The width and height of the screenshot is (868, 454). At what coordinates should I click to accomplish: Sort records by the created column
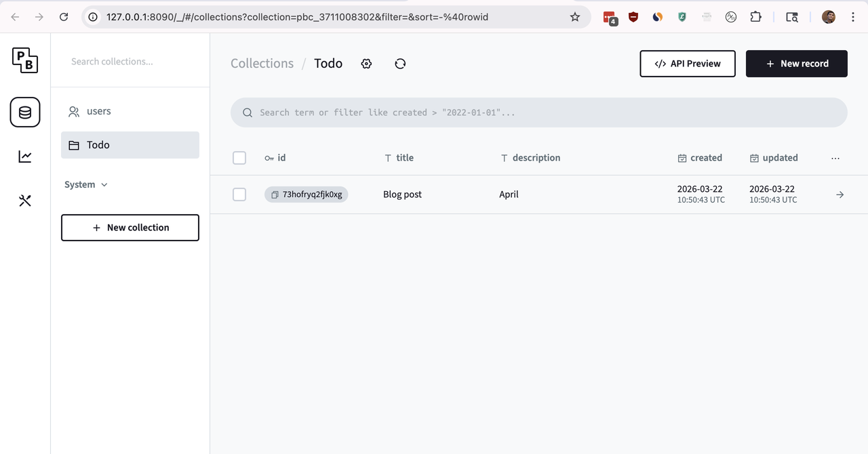(x=705, y=157)
